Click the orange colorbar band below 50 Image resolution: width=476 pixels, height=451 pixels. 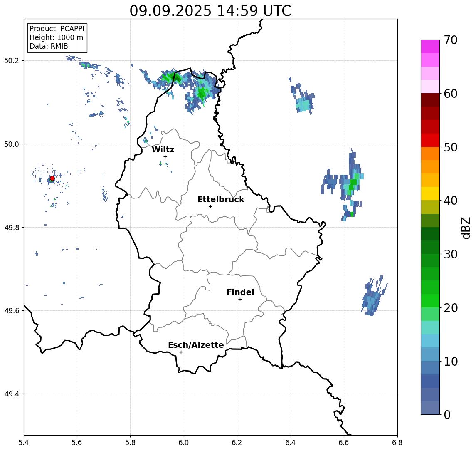point(430,154)
